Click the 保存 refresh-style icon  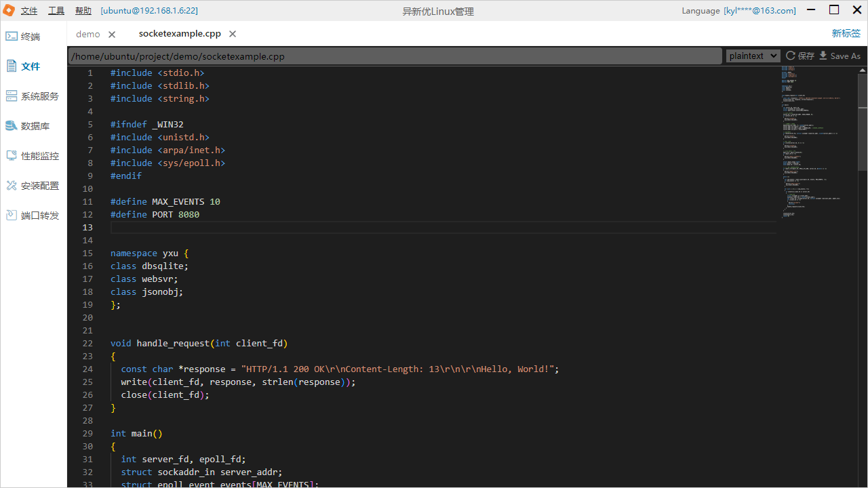[x=791, y=56]
